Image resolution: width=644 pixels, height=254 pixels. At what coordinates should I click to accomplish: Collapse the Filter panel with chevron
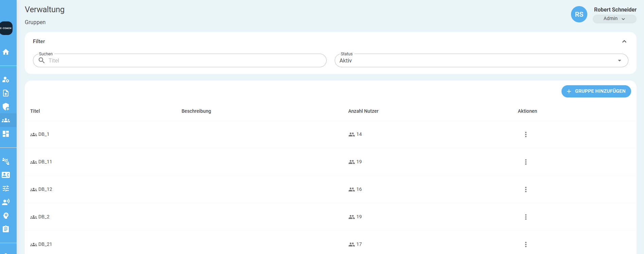coord(624,41)
